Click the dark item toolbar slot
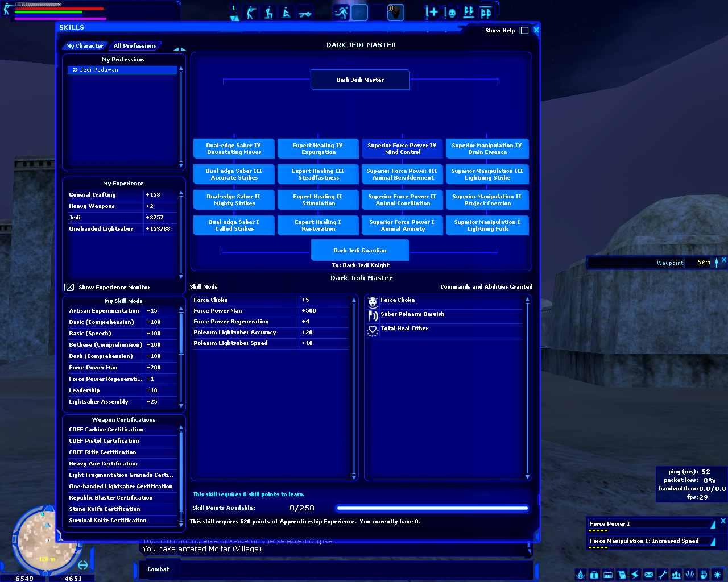This screenshot has height=582, width=728. 396,12
